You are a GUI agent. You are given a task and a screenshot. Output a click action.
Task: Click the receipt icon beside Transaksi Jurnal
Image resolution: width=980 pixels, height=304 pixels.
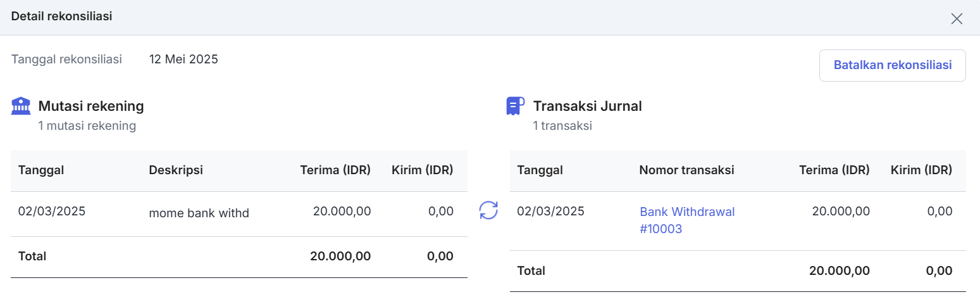(x=516, y=106)
